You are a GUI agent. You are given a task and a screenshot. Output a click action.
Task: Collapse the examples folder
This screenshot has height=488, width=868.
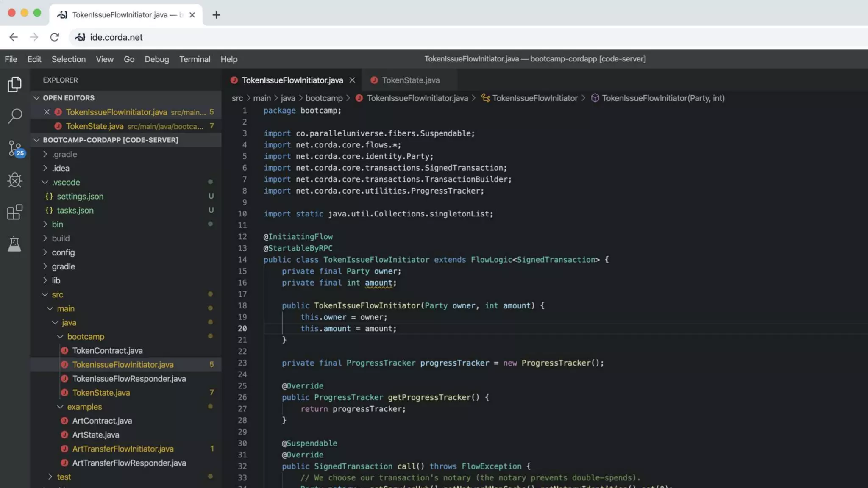84,407
